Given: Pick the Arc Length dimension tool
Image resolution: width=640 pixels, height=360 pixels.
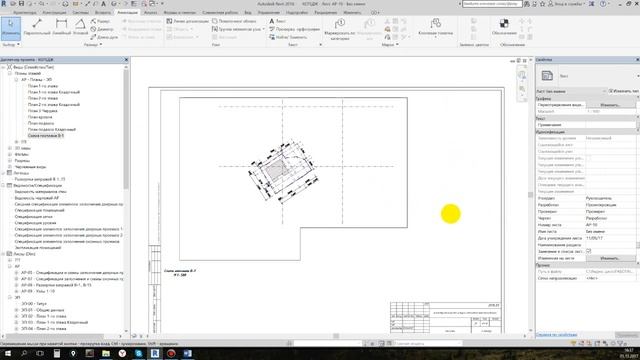Looking at the screenshot, I should click(104, 37).
